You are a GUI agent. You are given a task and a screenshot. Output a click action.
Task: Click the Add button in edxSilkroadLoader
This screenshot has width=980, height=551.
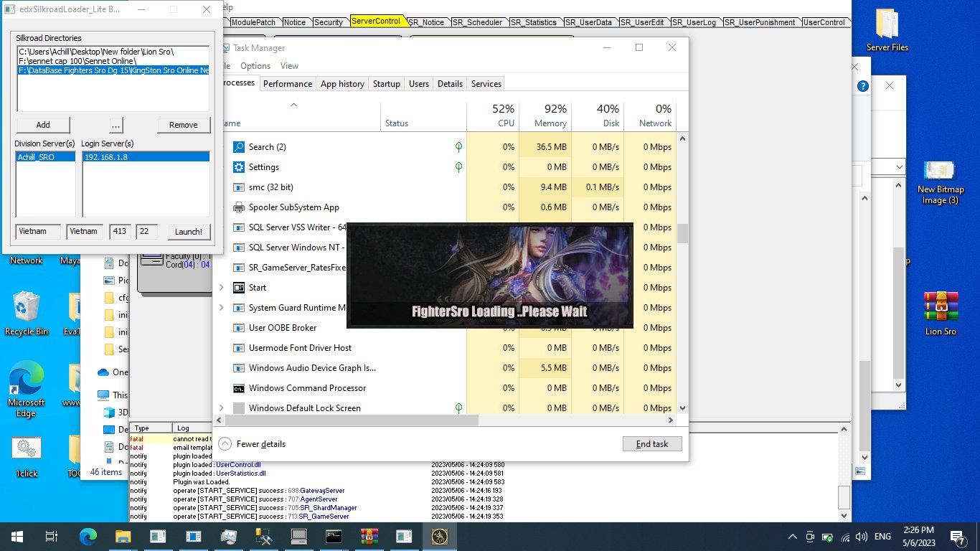pyautogui.click(x=43, y=125)
